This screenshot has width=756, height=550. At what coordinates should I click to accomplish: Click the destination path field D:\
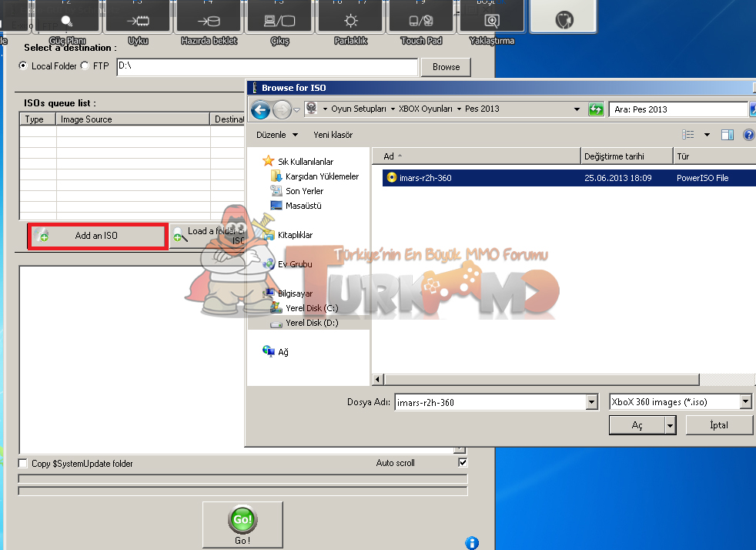pos(267,67)
